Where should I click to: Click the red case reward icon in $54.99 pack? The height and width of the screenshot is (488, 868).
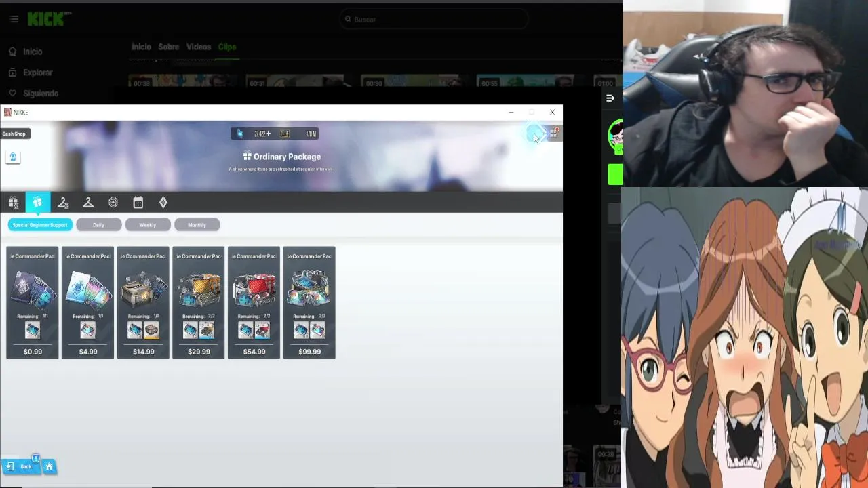[x=262, y=330]
